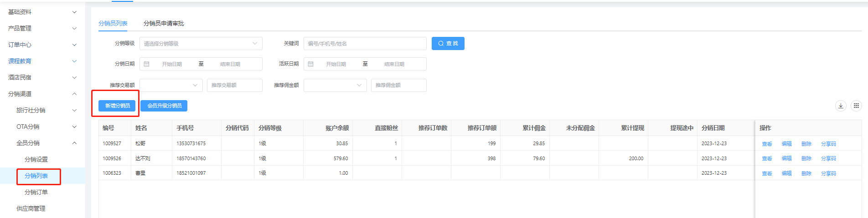Screen dimensions: 868x218
Task: Click the download export icon
Action: [841, 106]
